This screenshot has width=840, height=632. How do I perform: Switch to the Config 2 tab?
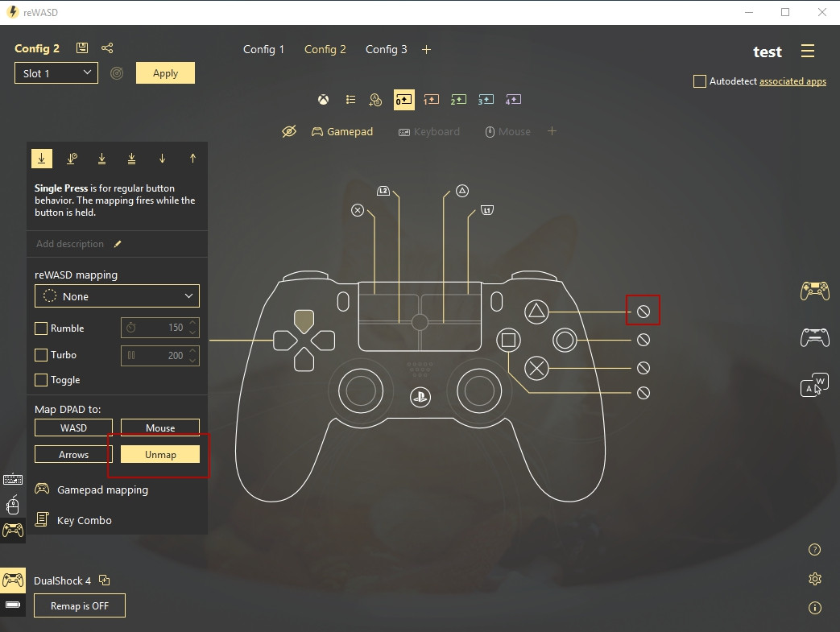[325, 49]
